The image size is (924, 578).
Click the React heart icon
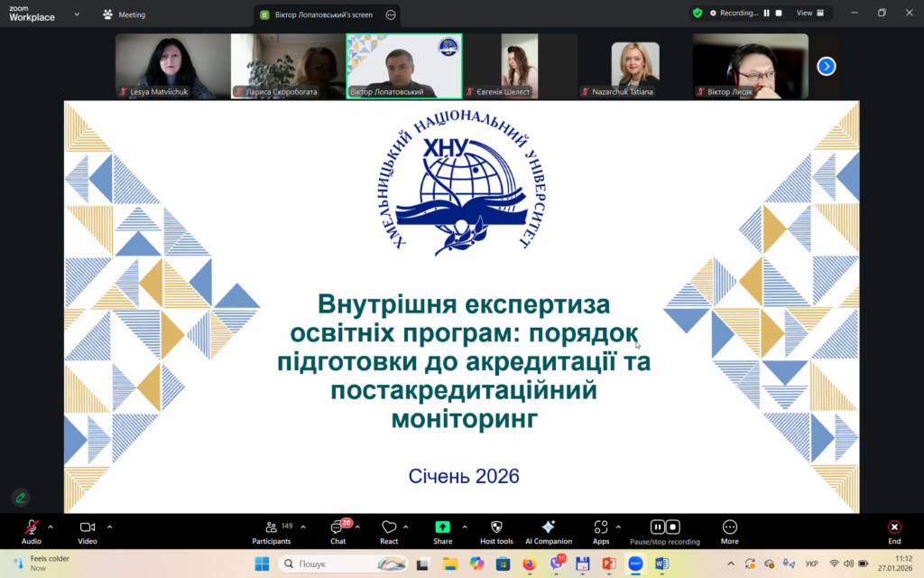click(x=389, y=527)
